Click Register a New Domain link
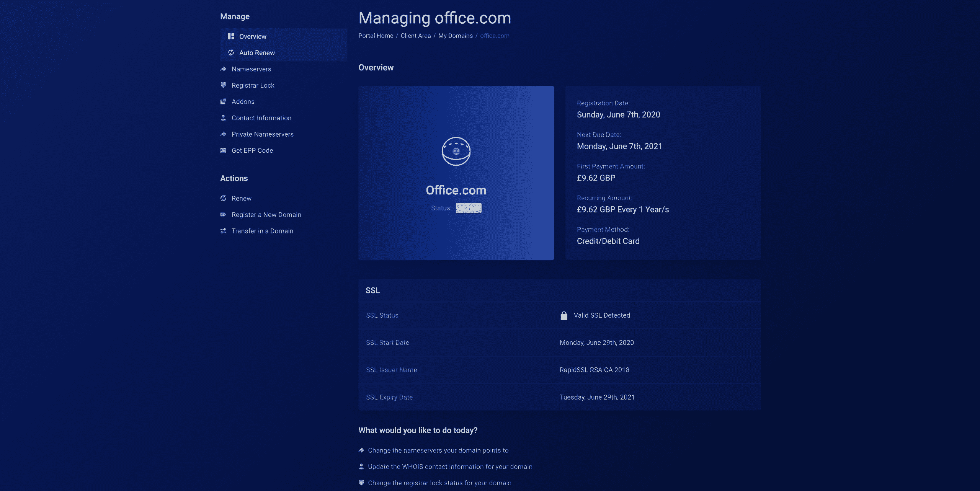The image size is (980, 491). pyautogui.click(x=266, y=215)
